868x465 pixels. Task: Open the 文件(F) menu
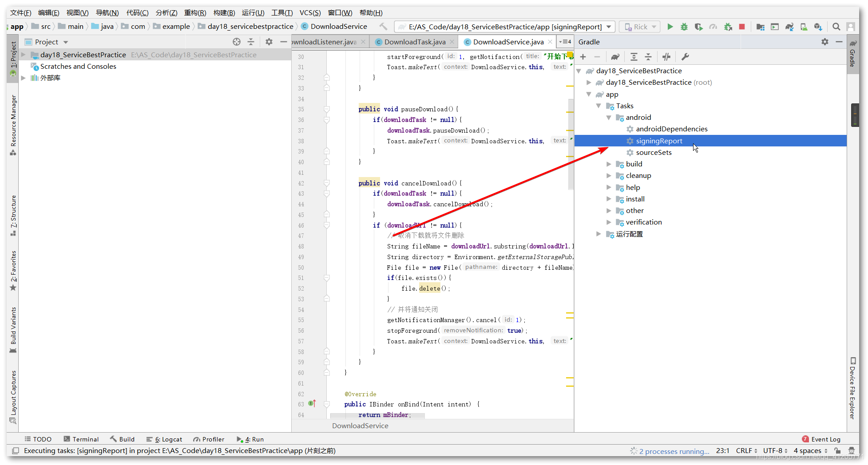pyautogui.click(x=20, y=12)
